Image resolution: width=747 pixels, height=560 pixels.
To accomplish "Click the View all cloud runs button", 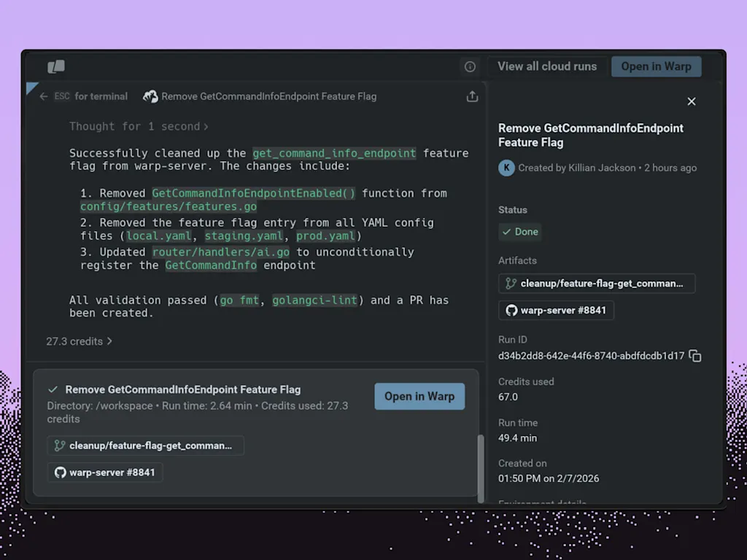I will click(547, 66).
